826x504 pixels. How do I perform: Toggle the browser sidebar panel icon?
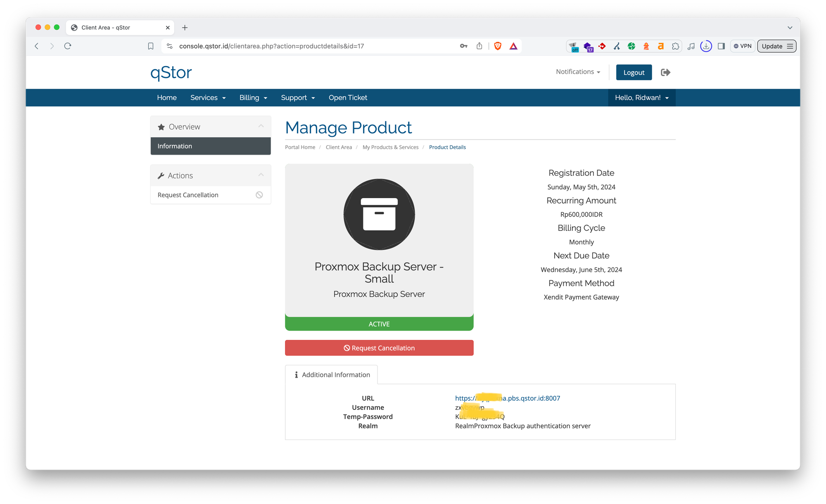click(x=722, y=46)
